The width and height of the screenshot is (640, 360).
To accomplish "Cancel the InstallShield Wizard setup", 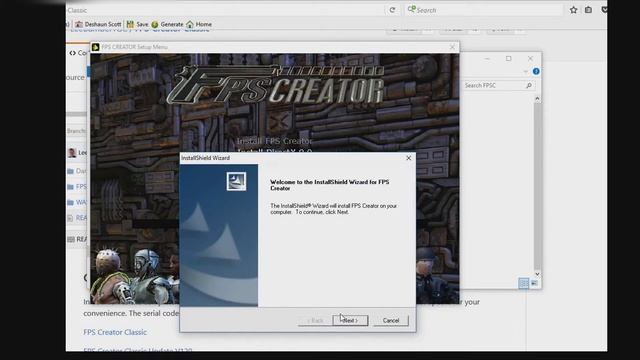I will (x=391, y=320).
